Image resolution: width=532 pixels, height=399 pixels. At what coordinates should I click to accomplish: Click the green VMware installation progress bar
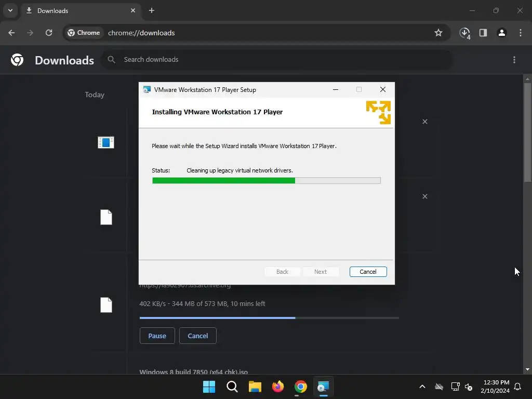coord(267,180)
